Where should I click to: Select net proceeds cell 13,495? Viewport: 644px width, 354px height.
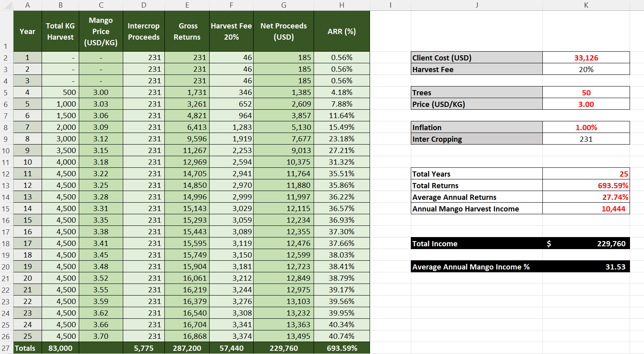(284, 336)
